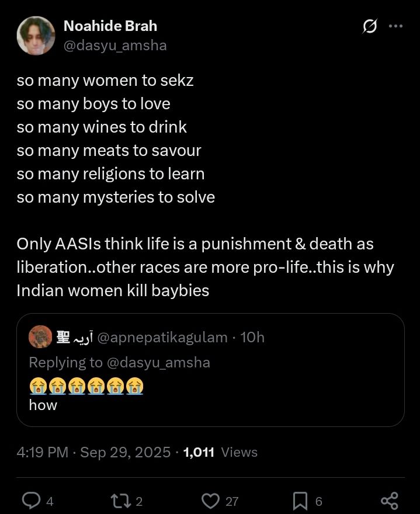Screen dimensions: 420x514
Task: Visit the @dasyu_amsha handle under the name
Action: 114,45
